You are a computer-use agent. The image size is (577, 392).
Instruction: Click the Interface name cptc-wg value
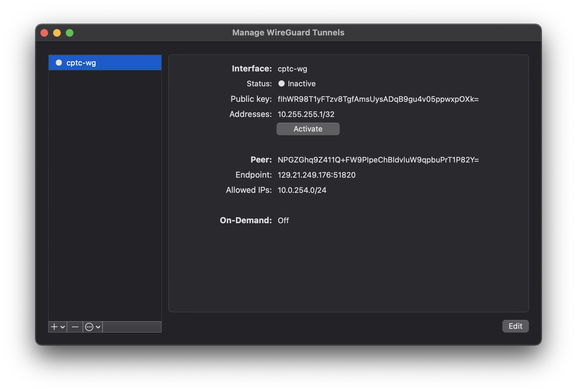(x=292, y=69)
